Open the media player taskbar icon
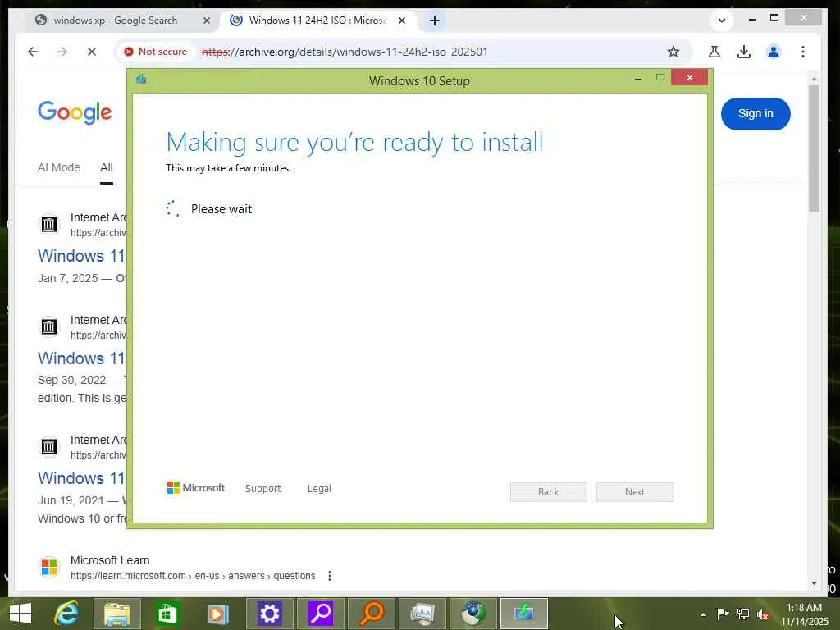Image resolution: width=840 pixels, height=630 pixels. (218, 614)
